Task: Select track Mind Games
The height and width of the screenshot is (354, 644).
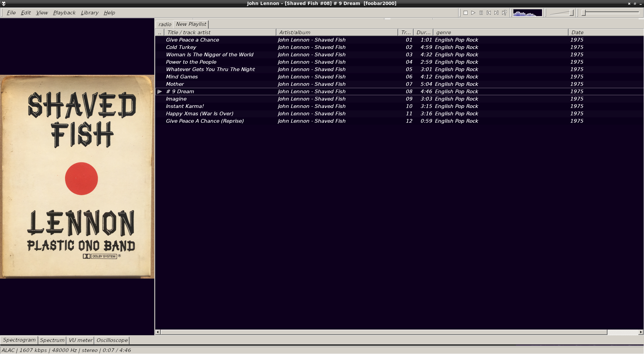Action: tap(399, 77)
